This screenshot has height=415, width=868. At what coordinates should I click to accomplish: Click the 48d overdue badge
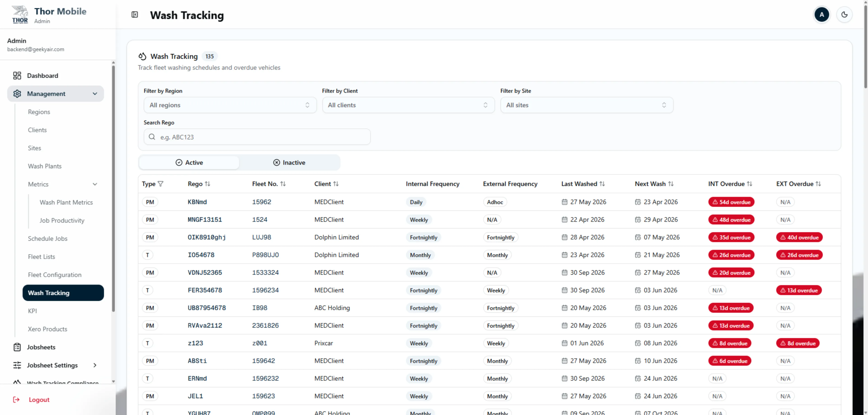pyautogui.click(x=731, y=220)
